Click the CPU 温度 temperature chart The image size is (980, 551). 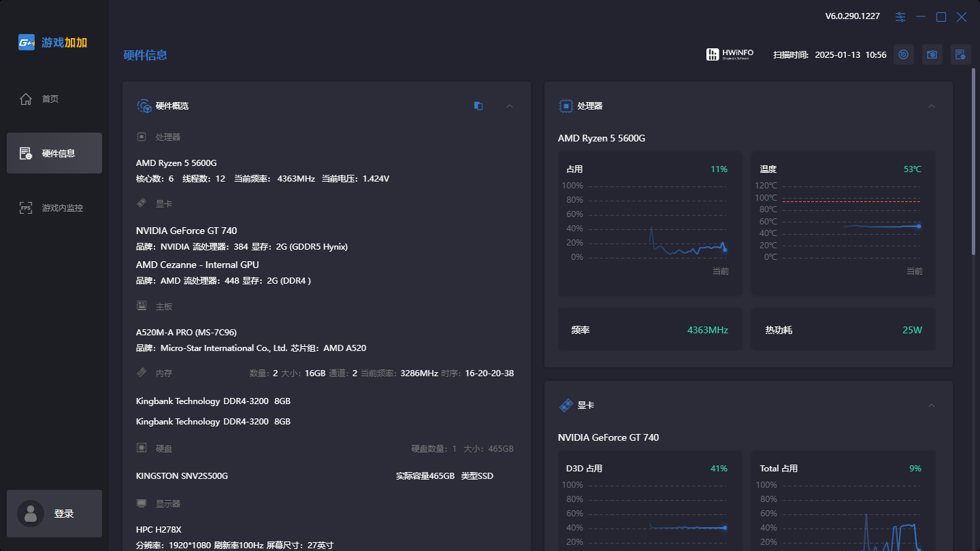(843, 224)
